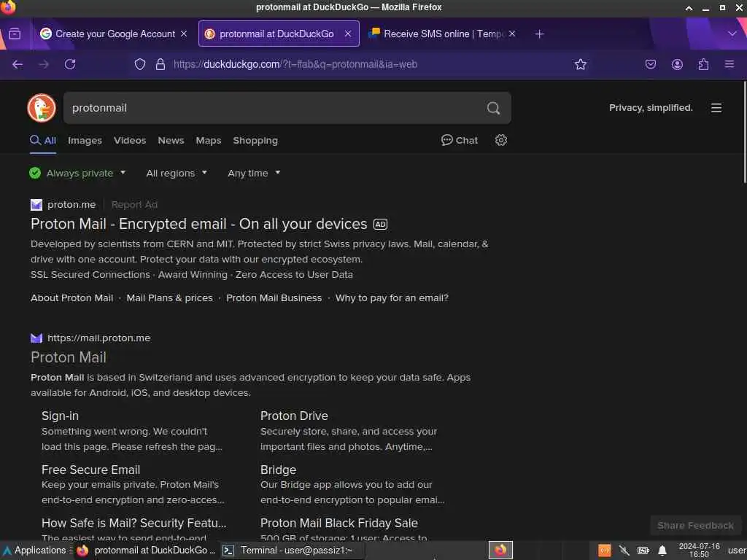
Task: Open the Firefox application menu (hamburger)
Action: 729,64
